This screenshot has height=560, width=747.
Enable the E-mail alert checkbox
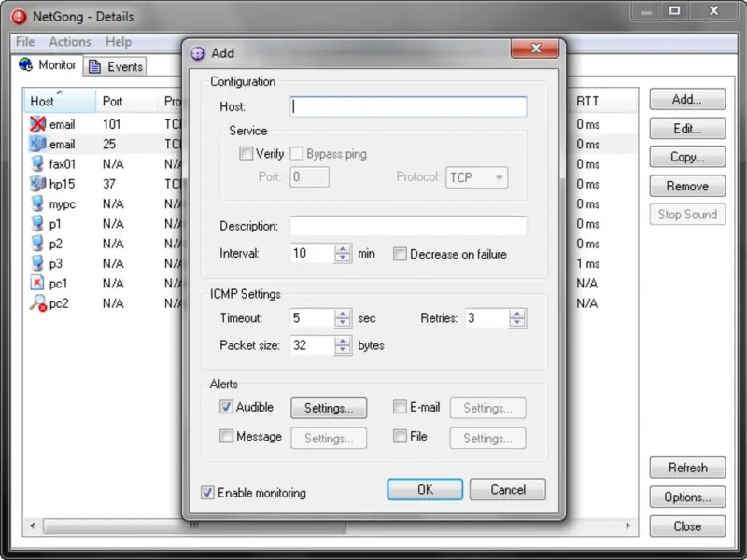pos(400,407)
